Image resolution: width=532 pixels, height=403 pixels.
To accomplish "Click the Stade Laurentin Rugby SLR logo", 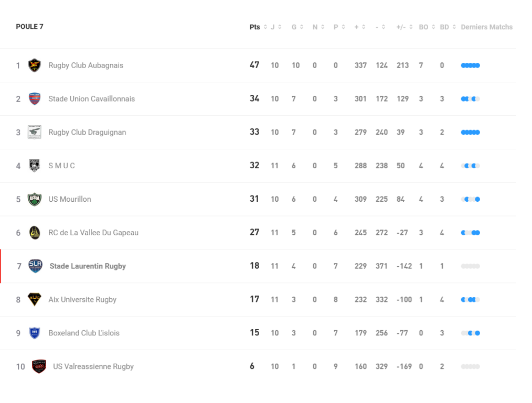I will pyautogui.click(x=35, y=266).
